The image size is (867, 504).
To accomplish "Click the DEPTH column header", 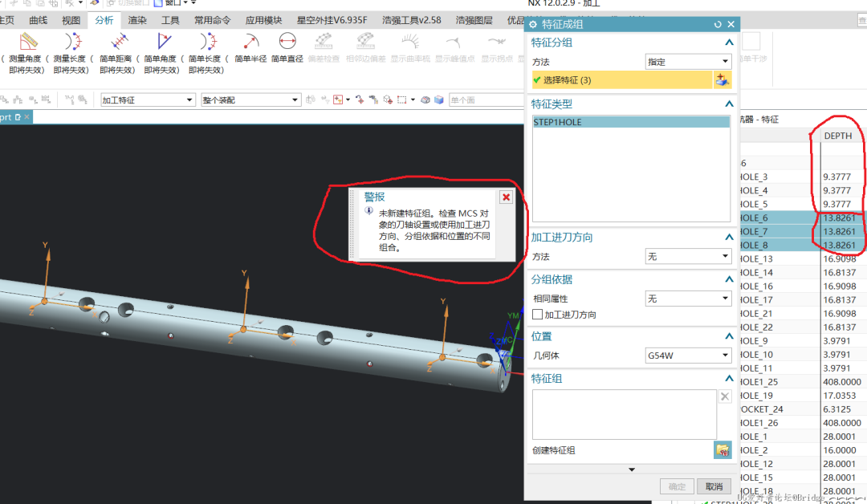I will pyautogui.click(x=837, y=136).
